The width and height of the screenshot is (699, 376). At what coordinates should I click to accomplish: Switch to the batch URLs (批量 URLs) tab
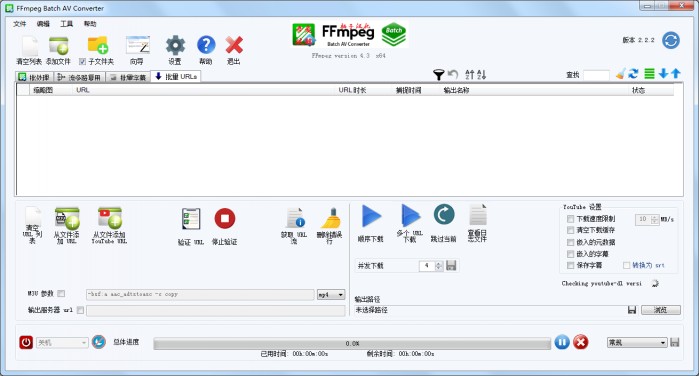pos(176,77)
